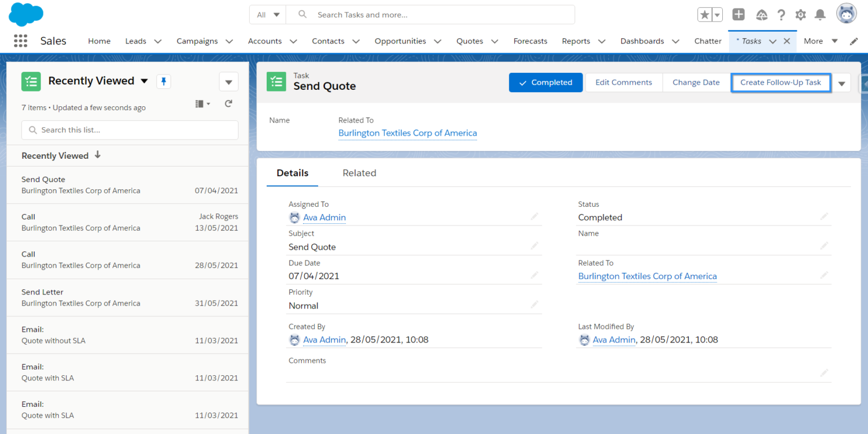
Task: Open the display format picker in list panel
Action: click(201, 103)
